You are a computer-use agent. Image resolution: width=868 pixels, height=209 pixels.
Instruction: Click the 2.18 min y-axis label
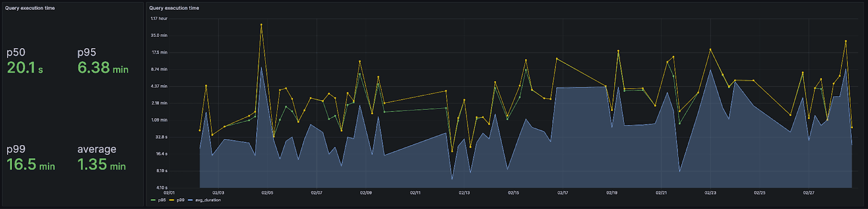(159, 103)
